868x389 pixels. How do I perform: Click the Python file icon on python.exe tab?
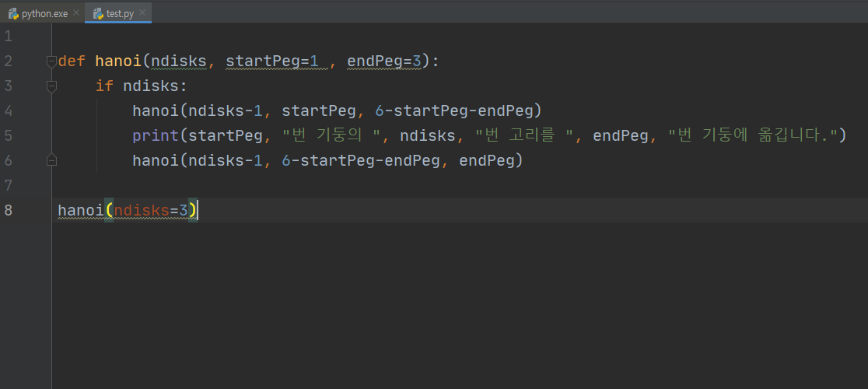pos(13,13)
